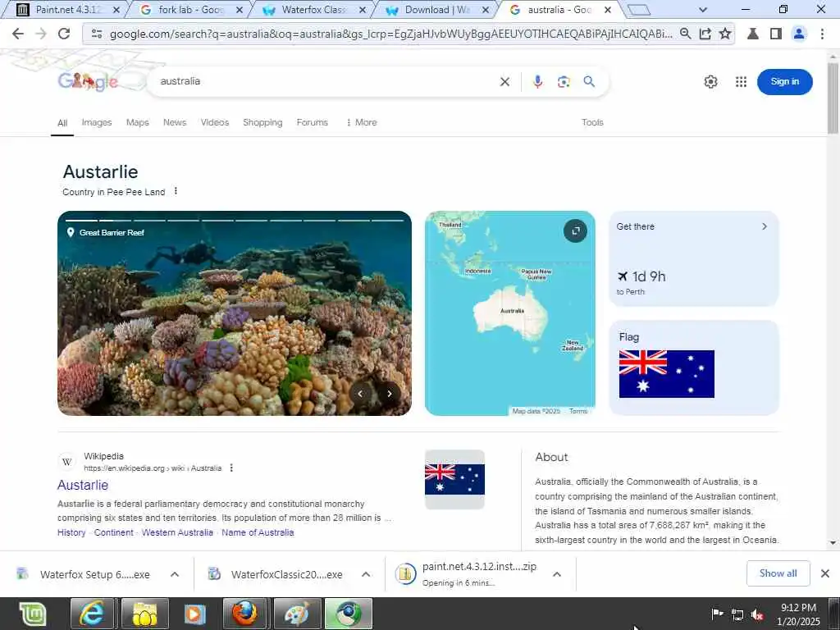
Task: Expand the Get there card arrow
Action: click(765, 226)
